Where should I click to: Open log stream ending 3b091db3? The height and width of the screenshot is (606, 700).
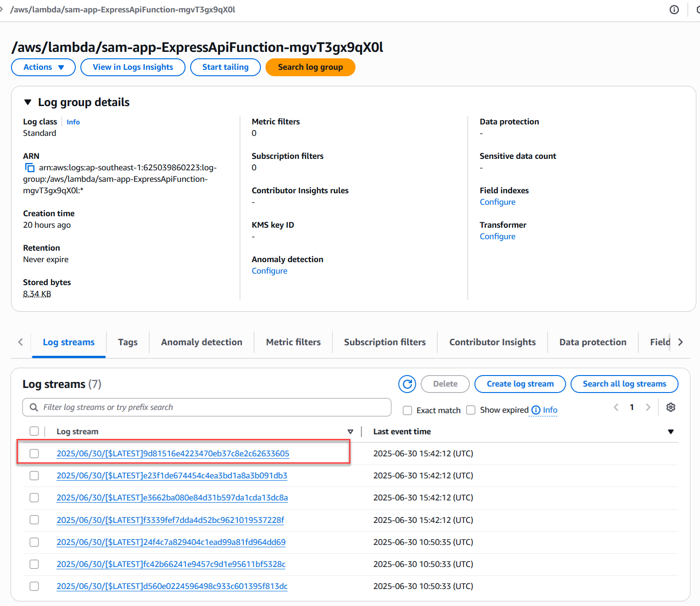click(172, 476)
